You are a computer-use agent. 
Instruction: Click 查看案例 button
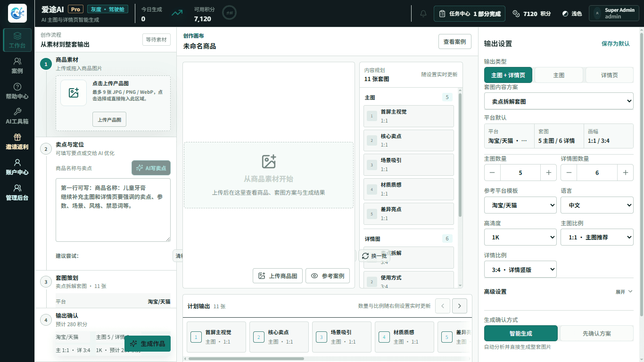[455, 41]
